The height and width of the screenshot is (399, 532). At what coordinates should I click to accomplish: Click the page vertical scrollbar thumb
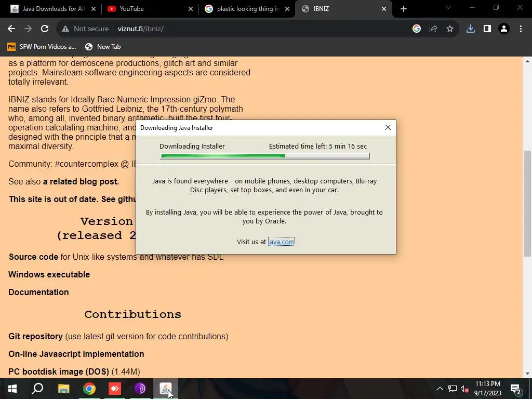[x=528, y=203]
